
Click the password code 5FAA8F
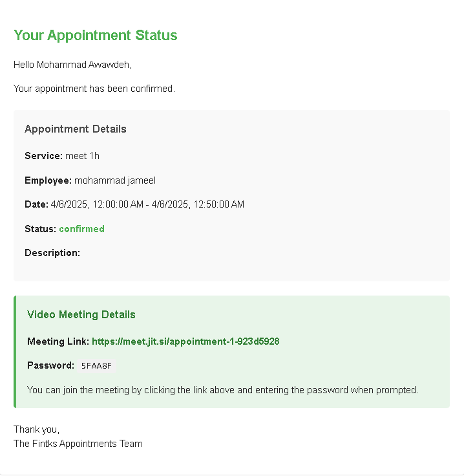[x=96, y=366]
